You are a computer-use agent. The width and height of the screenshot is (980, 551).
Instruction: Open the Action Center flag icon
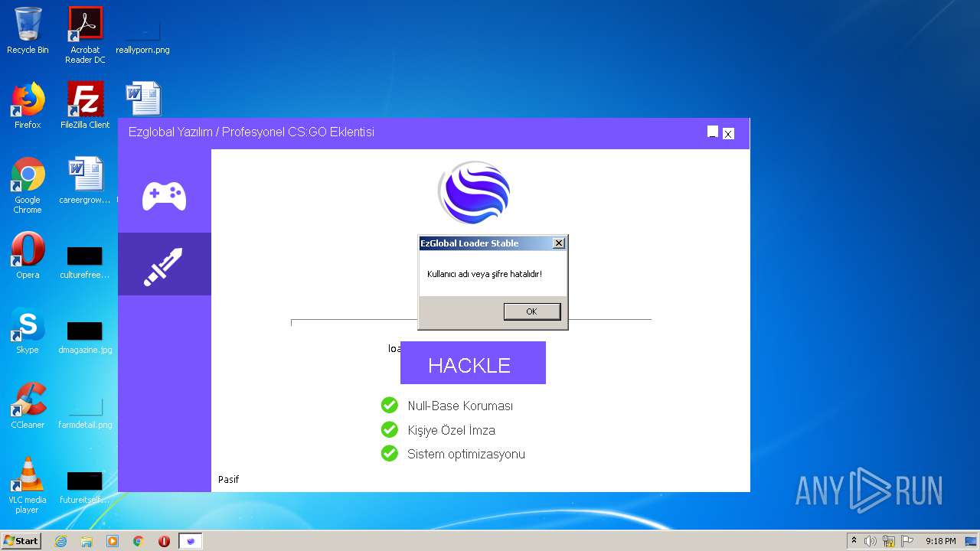tap(907, 541)
